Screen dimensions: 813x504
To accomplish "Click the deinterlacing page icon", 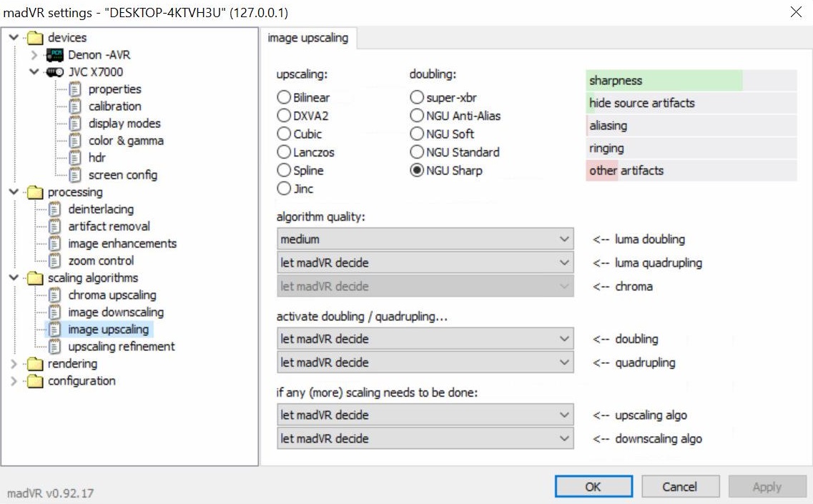I will 54,209.
